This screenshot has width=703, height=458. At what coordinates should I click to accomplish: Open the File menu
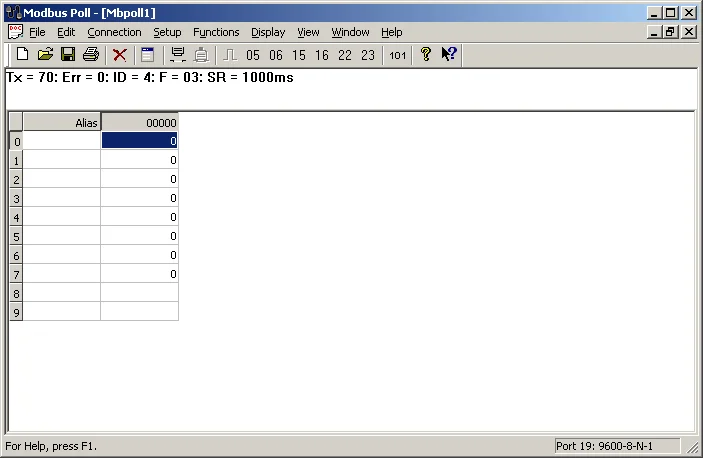[x=37, y=32]
